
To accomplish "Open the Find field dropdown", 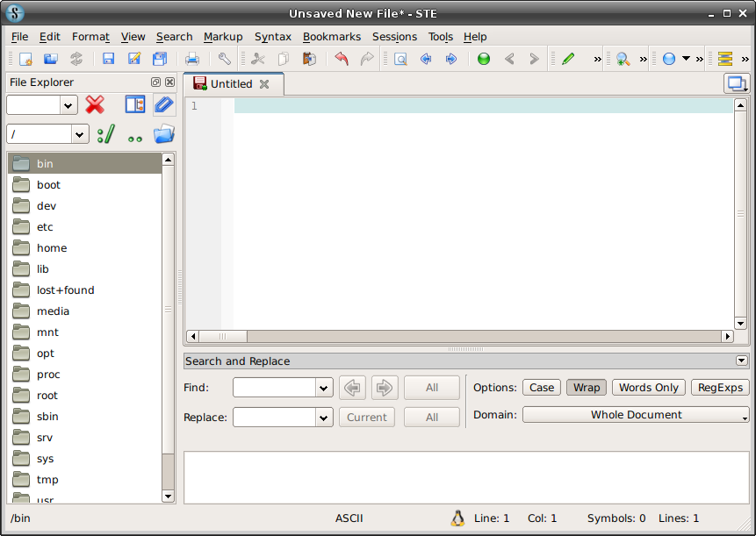I will [324, 388].
